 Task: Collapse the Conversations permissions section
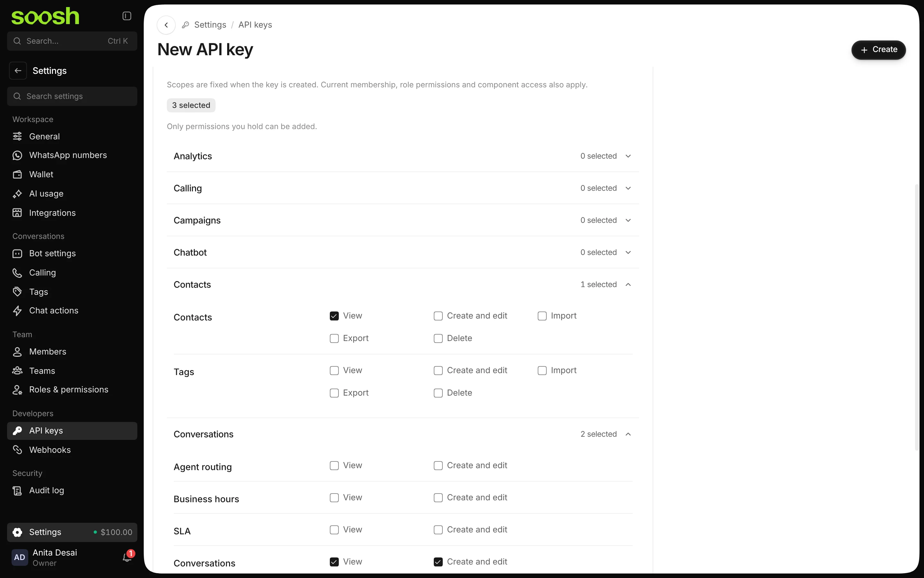[x=403, y=434]
